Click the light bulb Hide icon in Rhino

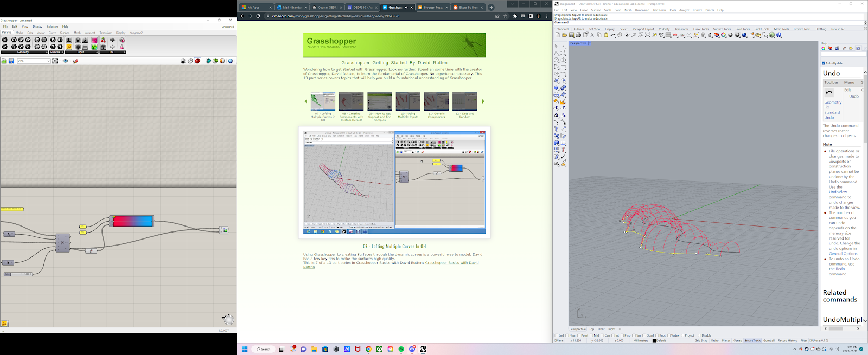(x=703, y=35)
